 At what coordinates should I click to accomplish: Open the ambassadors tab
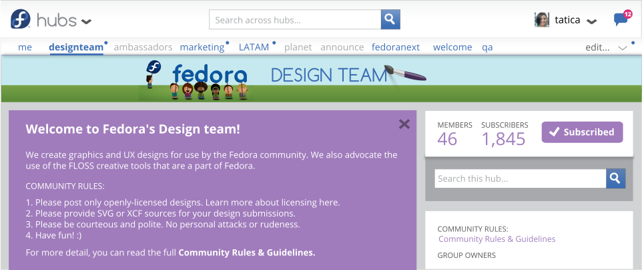tap(143, 47)
